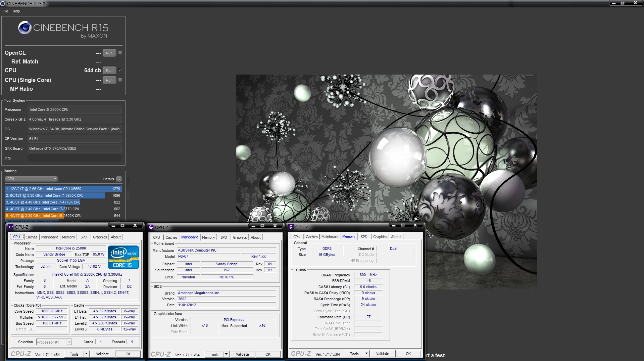The width and height of the screenshot is (644, 361).
Task: Select SPD tab in CPU-Z Mainboard window
Action: tap(224, 237)
